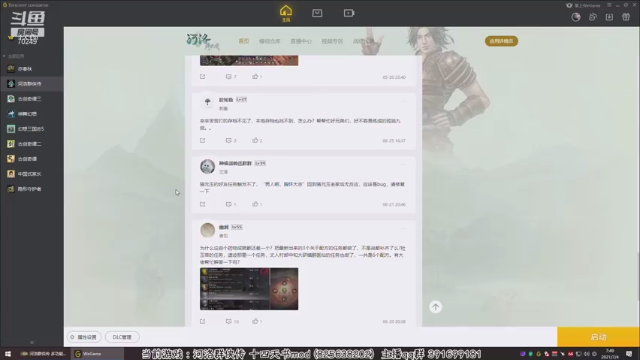Like the post dated 06-20 20:38
Viewport: 640px width, 360px height.
pyautogui.click(x=257, y=322)
